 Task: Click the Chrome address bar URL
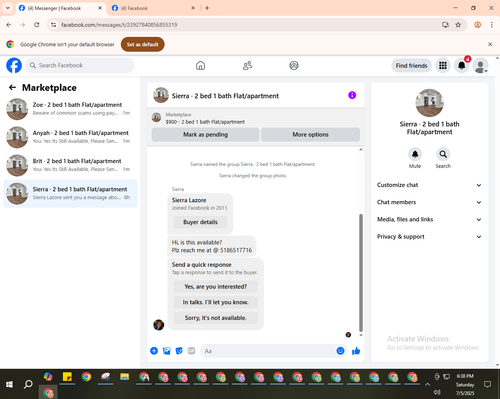119,25
